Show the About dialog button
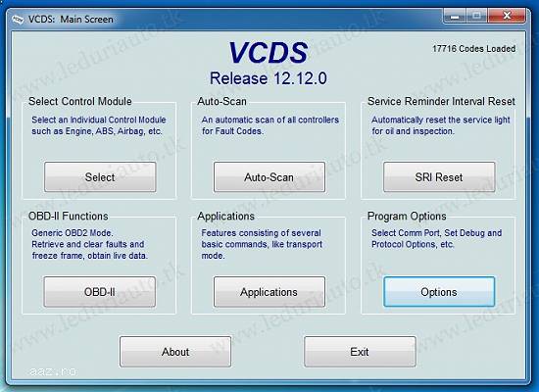This screenshot has width=539, height=392. coord(175,352)
